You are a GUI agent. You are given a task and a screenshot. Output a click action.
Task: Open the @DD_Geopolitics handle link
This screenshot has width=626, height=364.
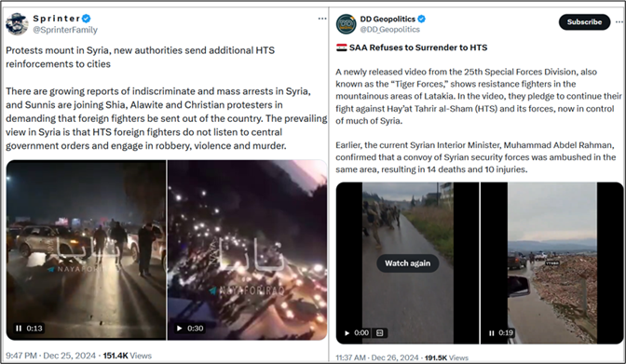click(x=389, y=30)
